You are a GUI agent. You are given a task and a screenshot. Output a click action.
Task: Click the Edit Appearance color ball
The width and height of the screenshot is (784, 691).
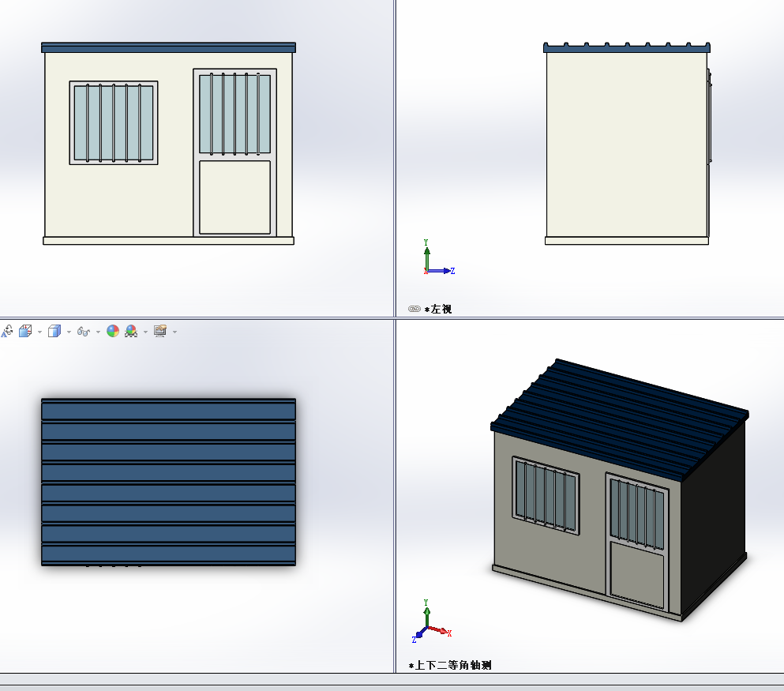click(x=113, y=331)
